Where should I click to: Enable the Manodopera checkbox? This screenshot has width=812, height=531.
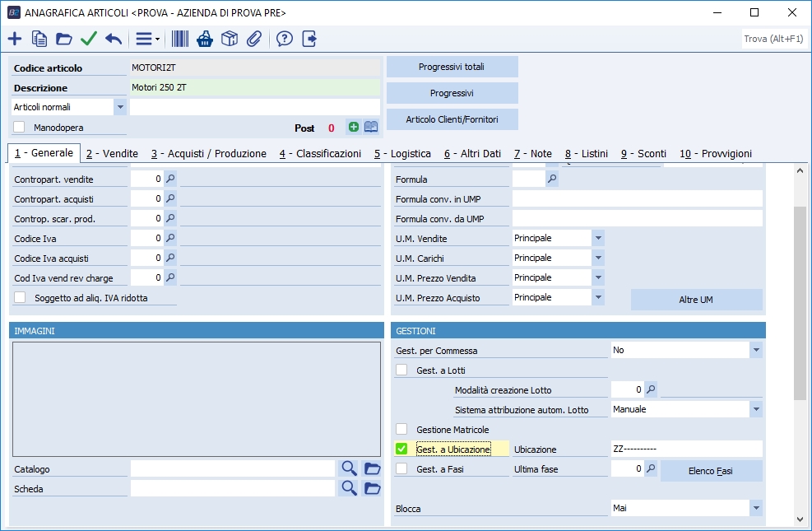point(20,128)
